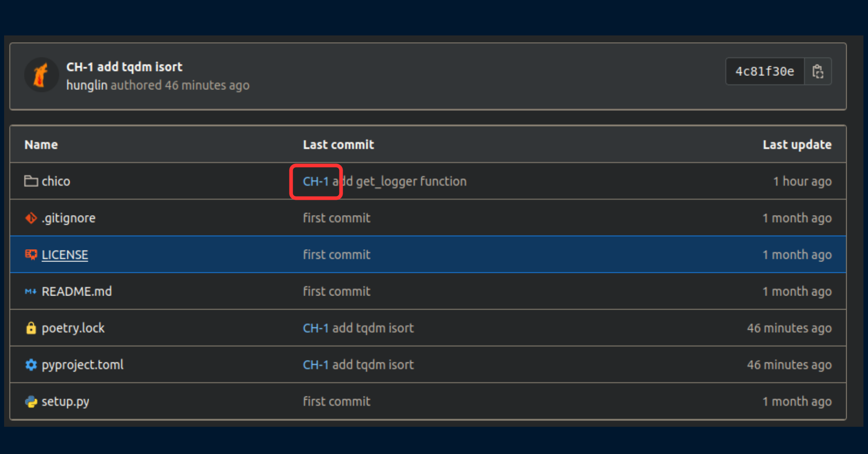Screen dimensions: 868x454
Task: Click the README.md markdown icon
Action: (x=30, y=291)
